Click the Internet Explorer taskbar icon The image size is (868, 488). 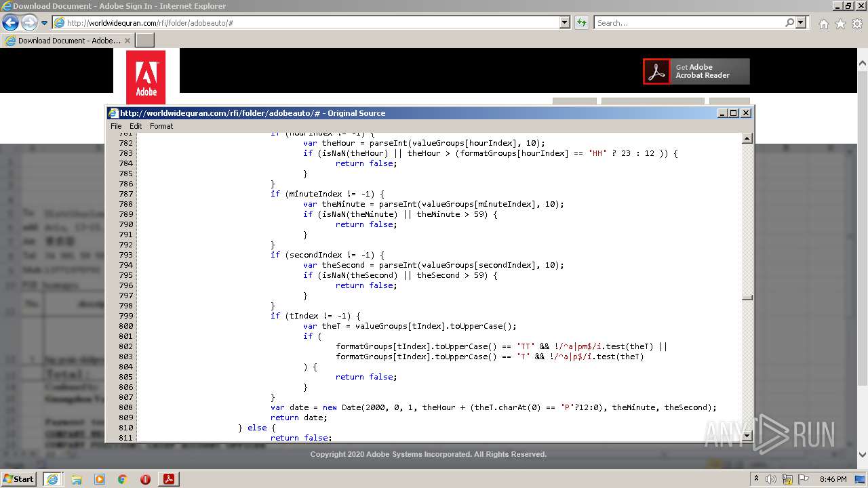[x=52, y=479]
